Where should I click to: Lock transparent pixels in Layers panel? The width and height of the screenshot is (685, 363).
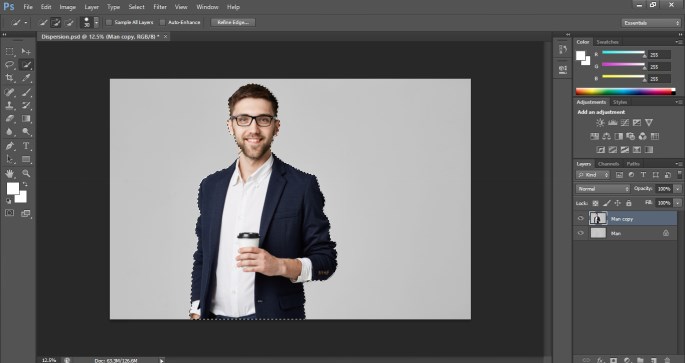click(595, 203)
